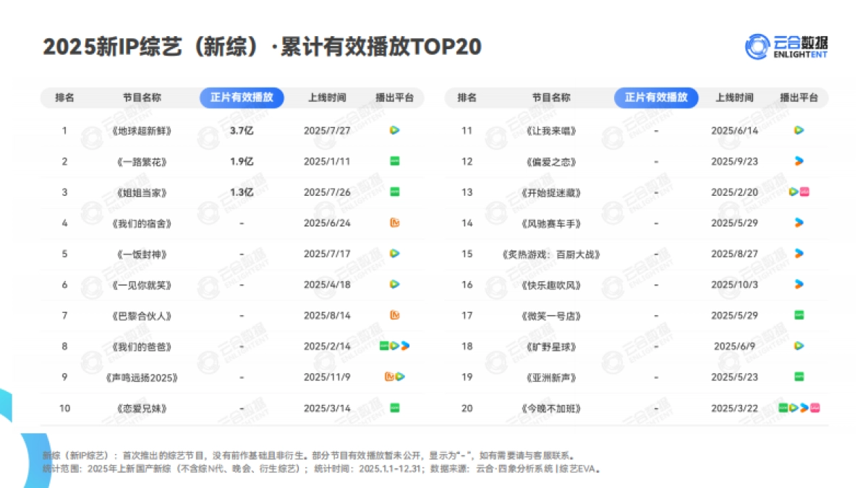The width and height of the screenshot is (868, 488).
Task: Click the left 正片有效播放 pill button
Action: tap(242, 98)
